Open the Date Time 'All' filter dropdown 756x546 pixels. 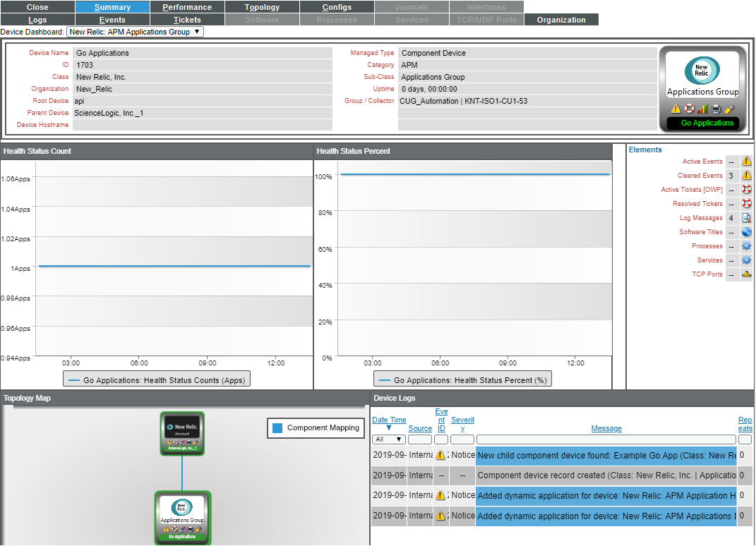coord(389,439)
